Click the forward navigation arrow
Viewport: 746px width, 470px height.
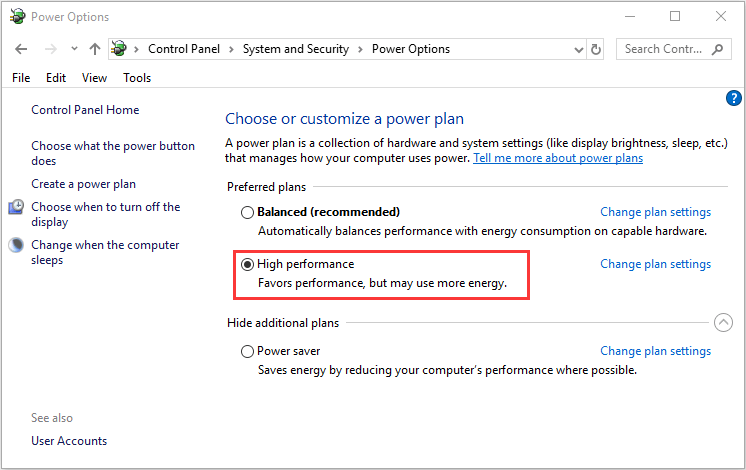coord(51,49)
